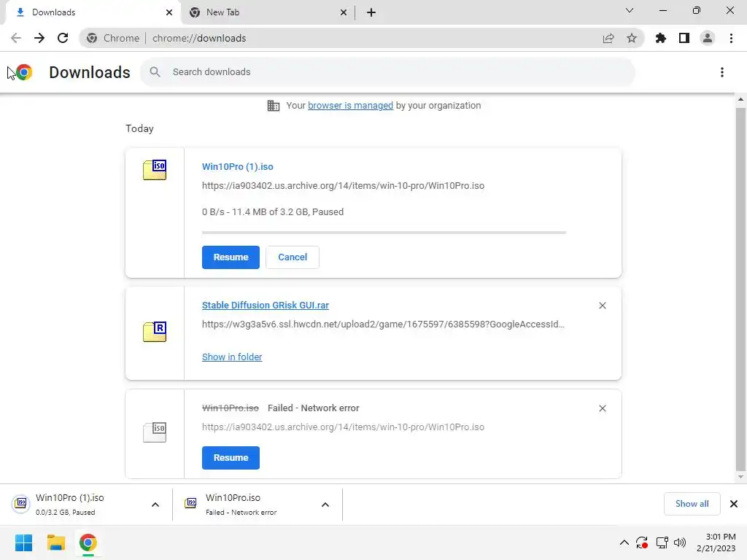Click the Stable Diffusion rar file icon
This screenshot has width=747, height=560.
[155, 332]
